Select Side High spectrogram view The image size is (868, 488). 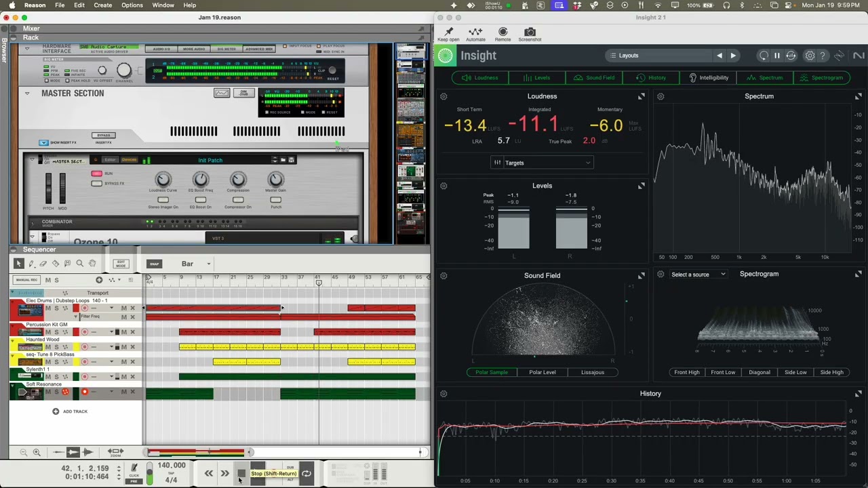coord(832,372)
